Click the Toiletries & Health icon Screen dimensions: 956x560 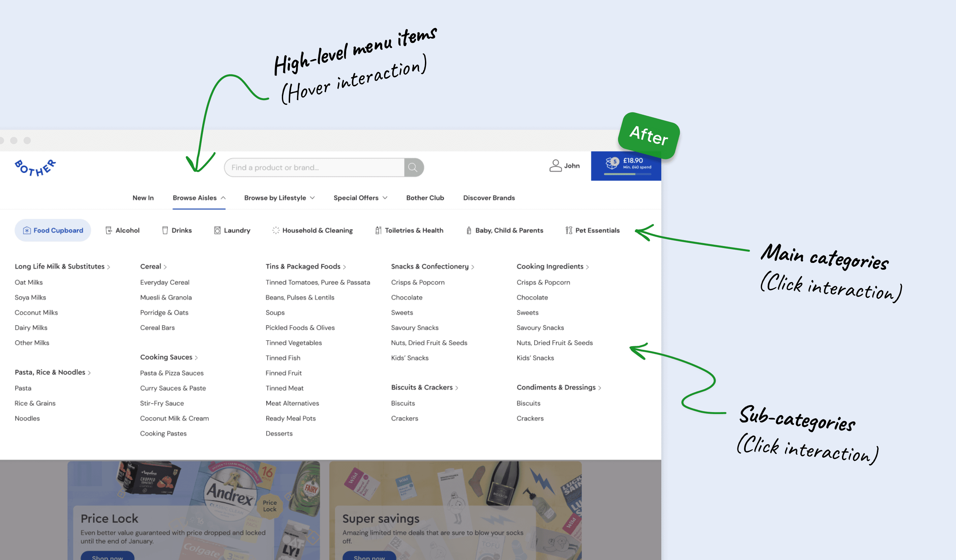click(378, 231)
